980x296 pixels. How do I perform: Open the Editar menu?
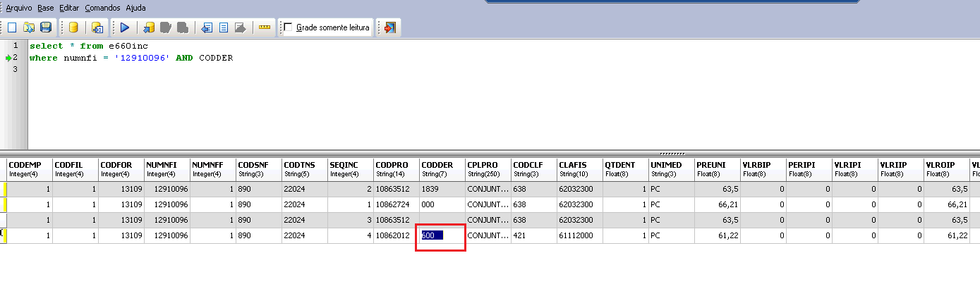69,8
